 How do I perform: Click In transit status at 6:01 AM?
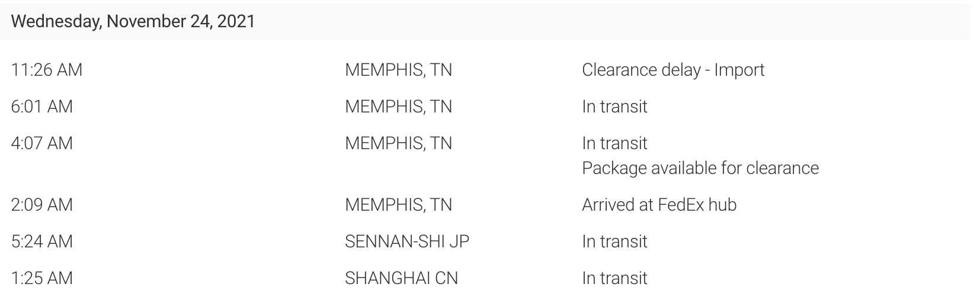(x=614, y=107)
